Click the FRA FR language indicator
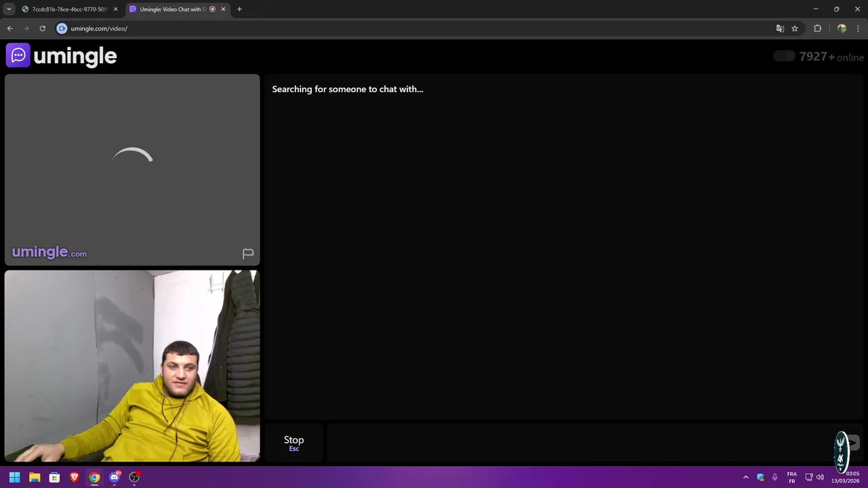Viewport: 868px width, 488px height. click(x=791, y=477)
